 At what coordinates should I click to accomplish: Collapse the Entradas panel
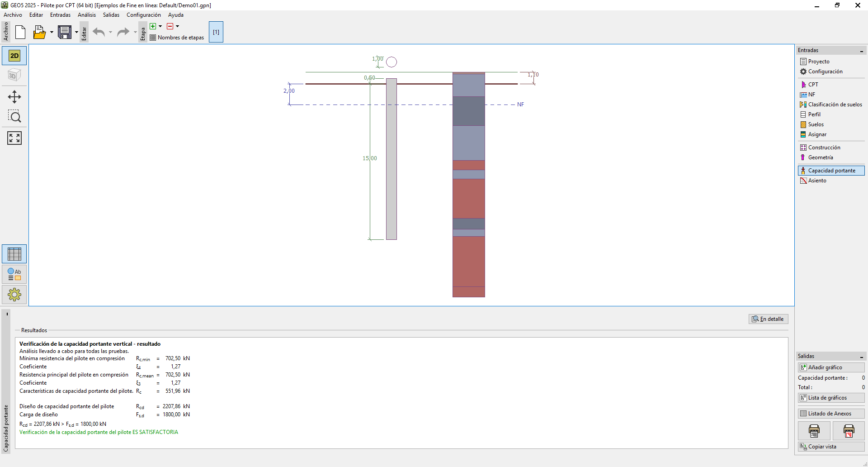(861, 51)
